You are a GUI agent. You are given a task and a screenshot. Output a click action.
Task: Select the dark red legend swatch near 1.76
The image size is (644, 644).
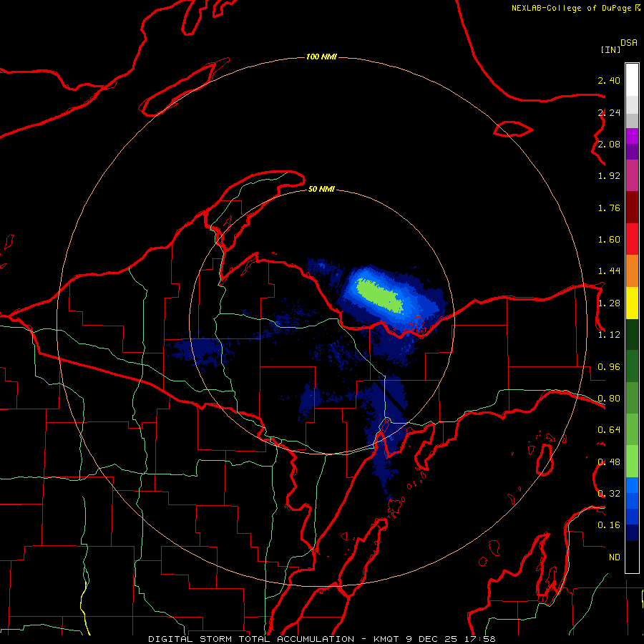(x=632, y=208)
